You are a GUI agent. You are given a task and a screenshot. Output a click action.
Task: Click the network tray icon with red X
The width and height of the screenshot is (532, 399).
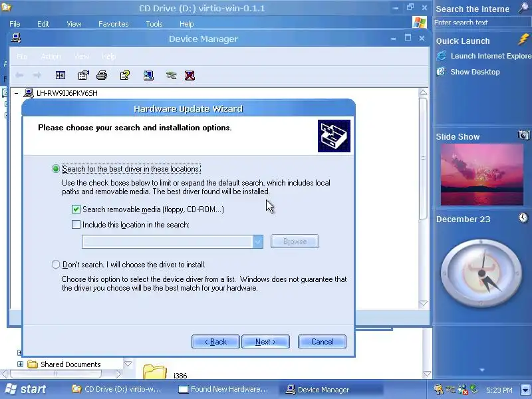coord(462,390)
